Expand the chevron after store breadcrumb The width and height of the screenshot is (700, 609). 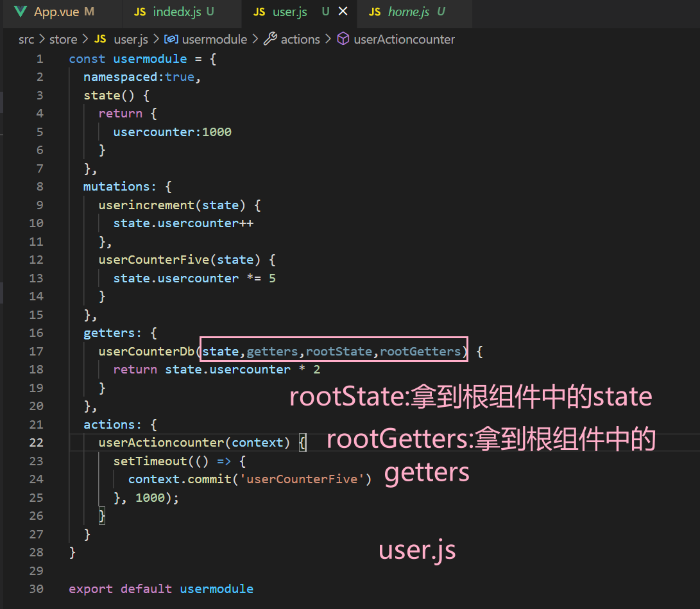click(x=85, y=39)
